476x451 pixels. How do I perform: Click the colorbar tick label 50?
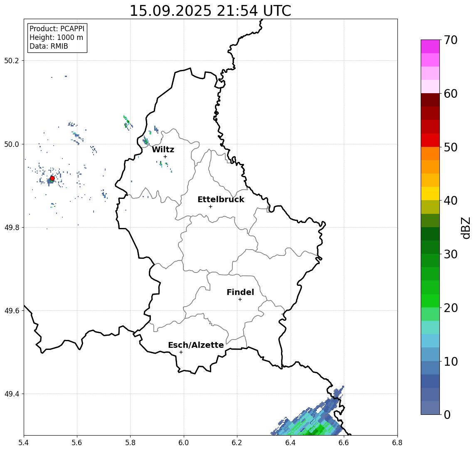[451, 147]
